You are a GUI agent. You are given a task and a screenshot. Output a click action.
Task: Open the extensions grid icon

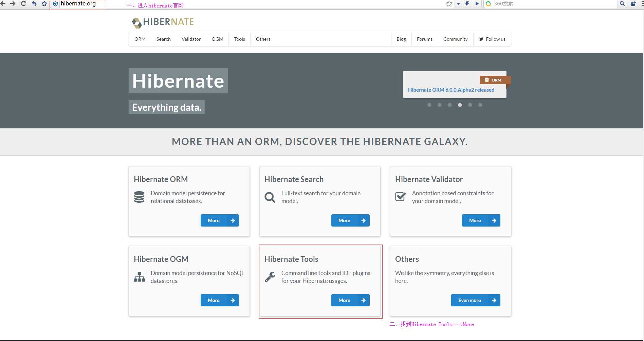633,3
